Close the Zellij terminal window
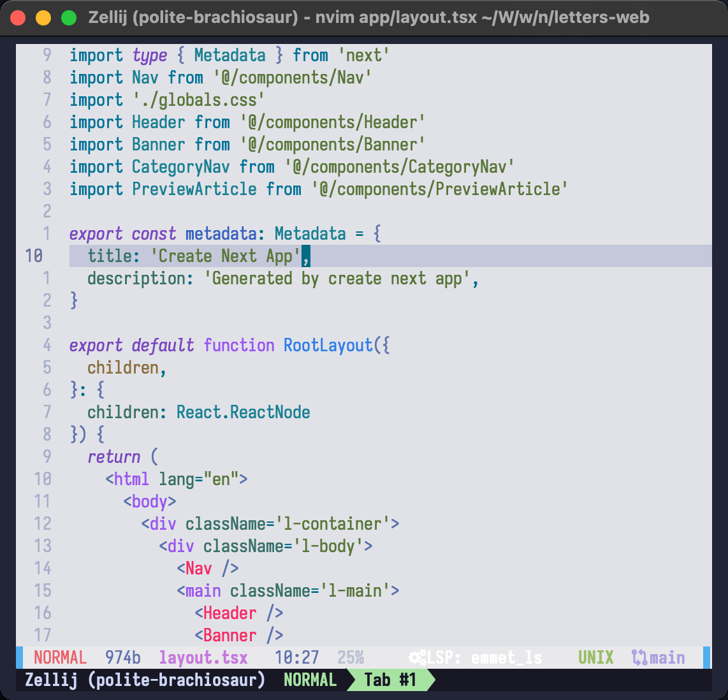The image size is (728, 700). [x=18, y=18]
